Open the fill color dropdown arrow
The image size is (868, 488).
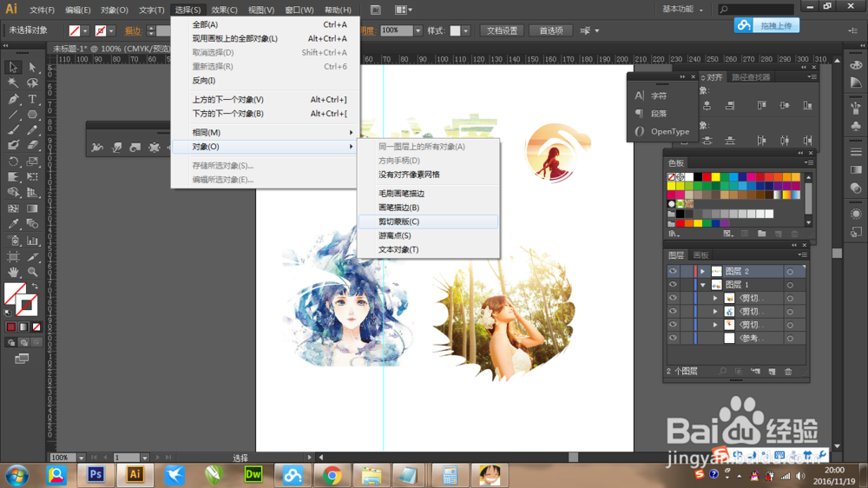(x=85, y=31)
